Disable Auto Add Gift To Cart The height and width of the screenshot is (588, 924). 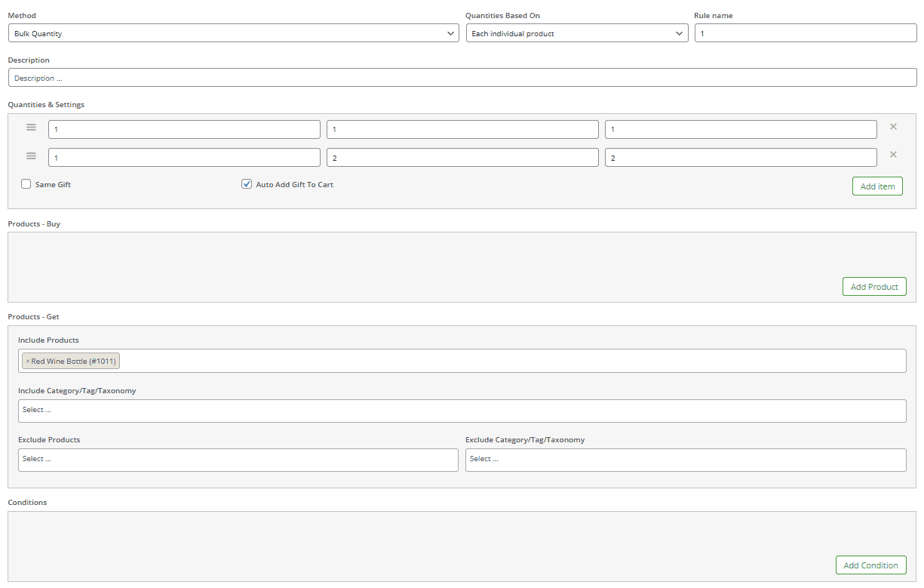247,183
